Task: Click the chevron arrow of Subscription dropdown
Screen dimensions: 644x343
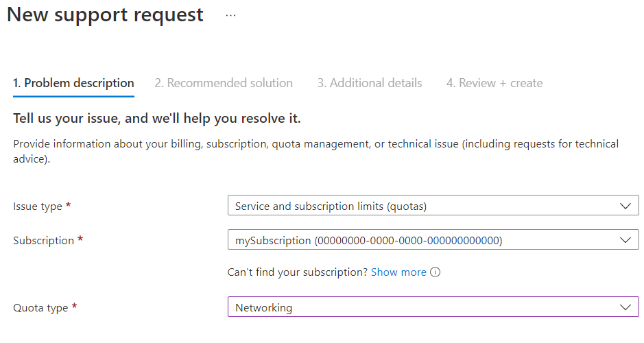Action: point(624,240)
